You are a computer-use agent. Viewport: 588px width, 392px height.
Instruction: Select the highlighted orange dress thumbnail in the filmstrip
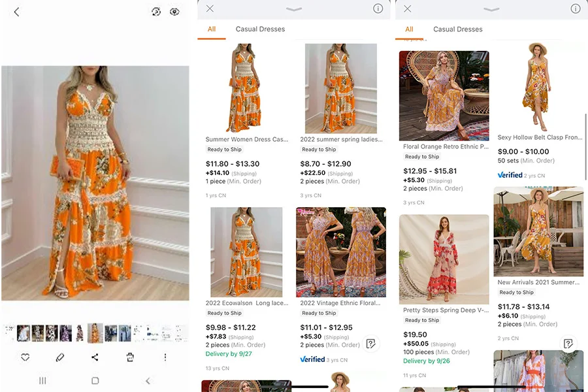[x=95, y=333]
